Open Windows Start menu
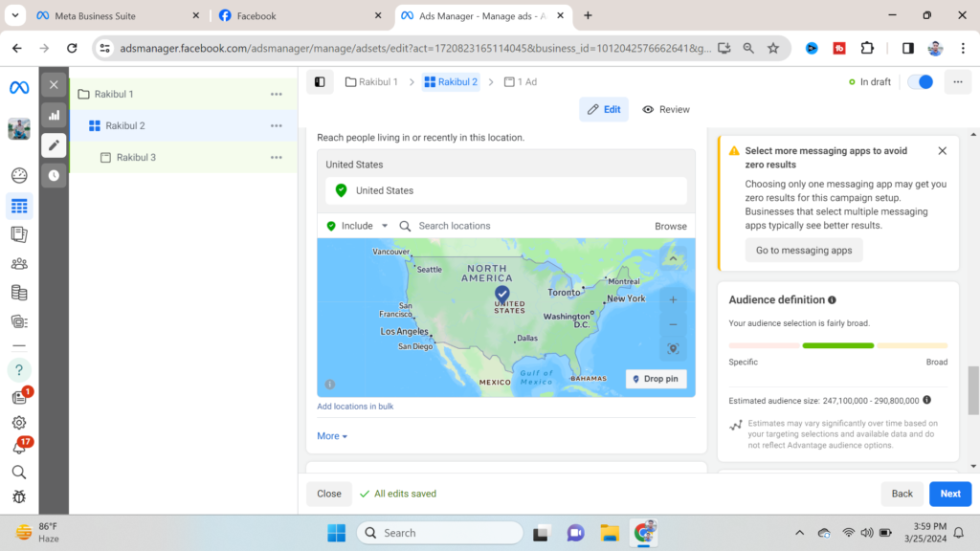 click(336, 533)
